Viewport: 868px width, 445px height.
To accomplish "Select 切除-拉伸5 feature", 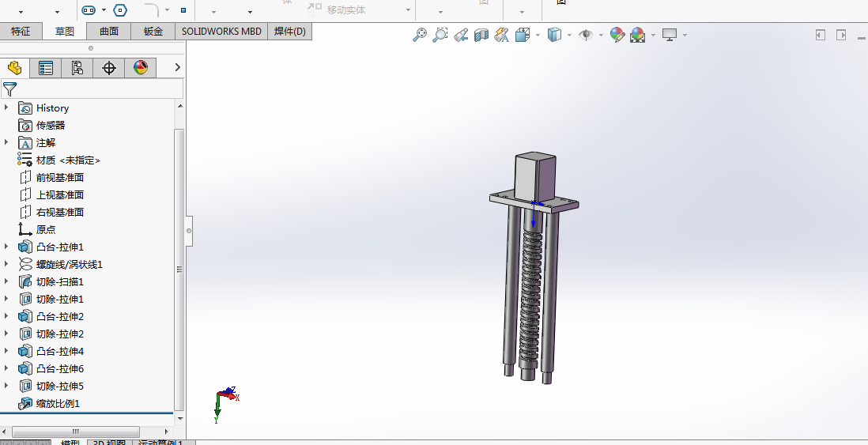I will point(60,386).
